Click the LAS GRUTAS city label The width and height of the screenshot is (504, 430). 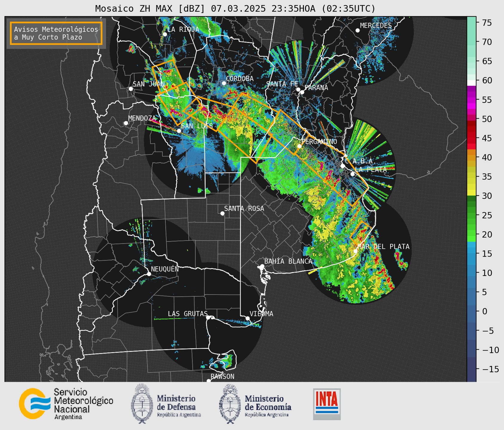tap(188, 314)
